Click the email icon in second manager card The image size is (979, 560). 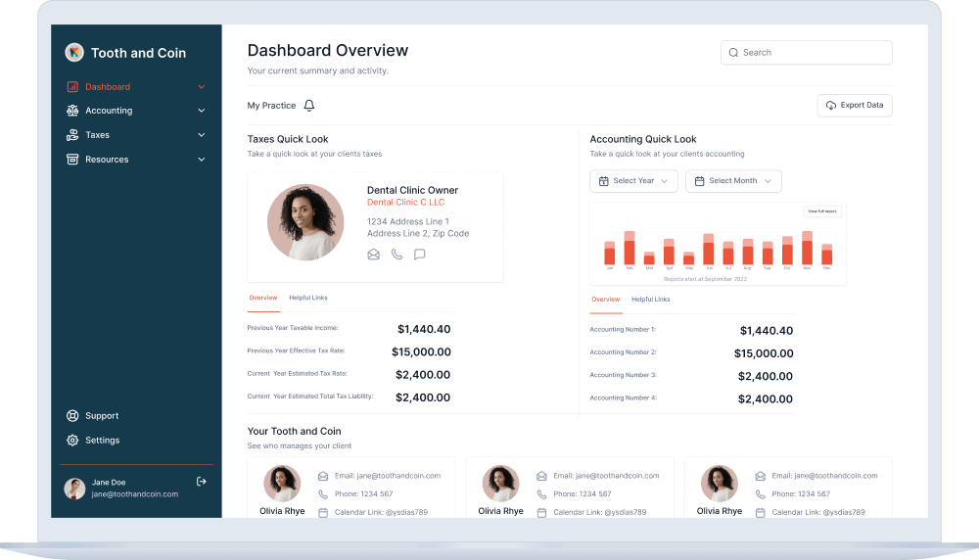[541, 477]
